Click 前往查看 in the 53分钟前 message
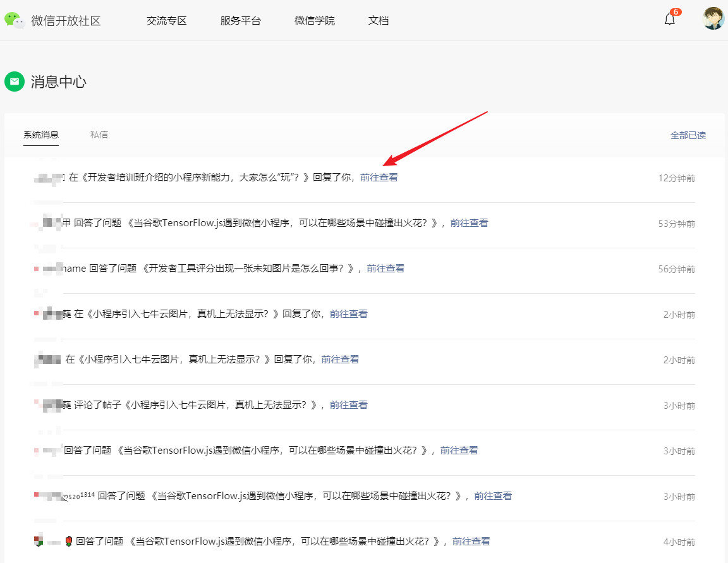Viewport: 728px width, 563px height. tap(470, 223)
